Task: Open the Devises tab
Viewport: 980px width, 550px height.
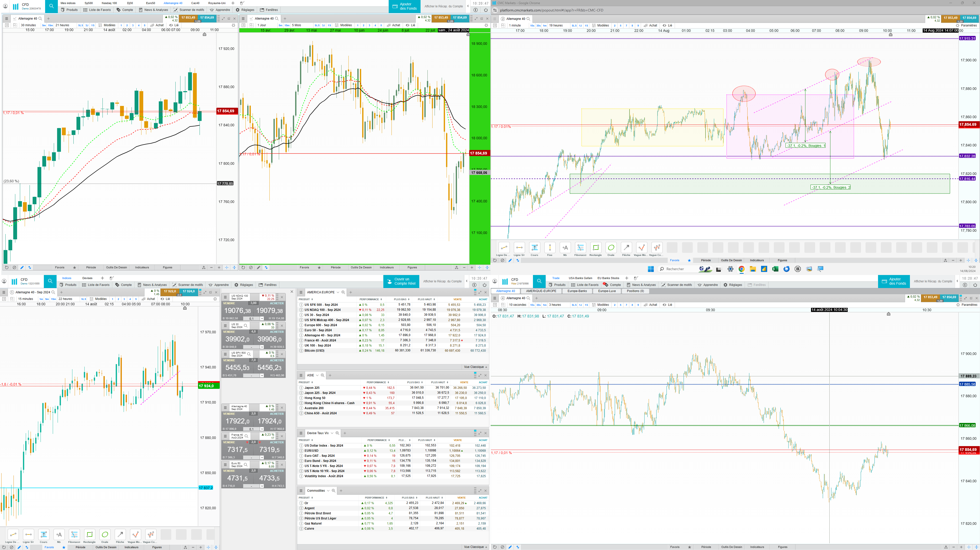Action: 87,278
